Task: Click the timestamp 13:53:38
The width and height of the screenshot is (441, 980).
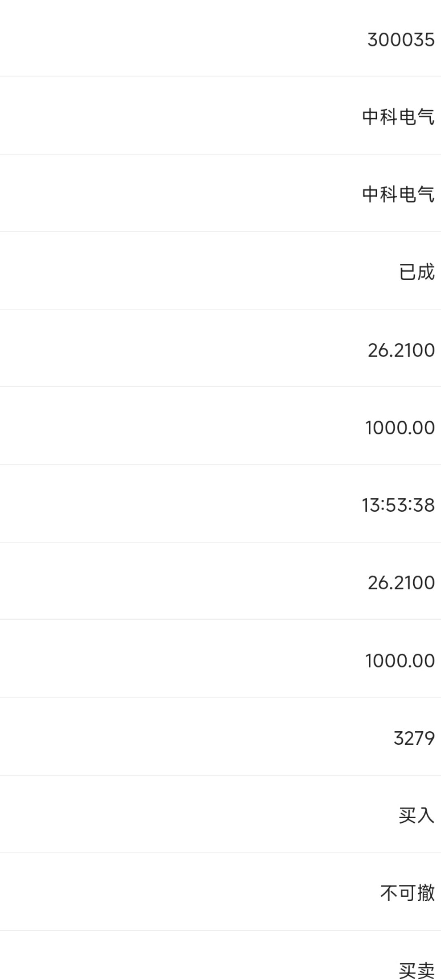Action: (398, 505)
